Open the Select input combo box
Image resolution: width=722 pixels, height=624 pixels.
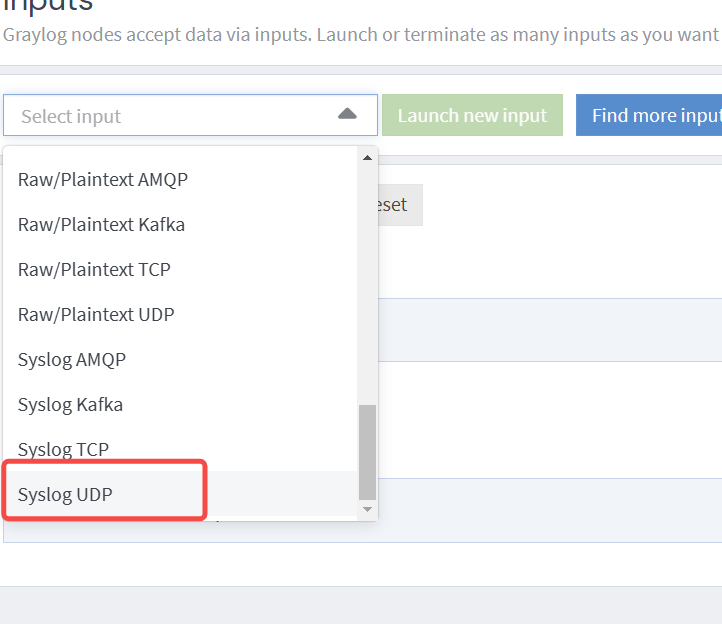190,115
